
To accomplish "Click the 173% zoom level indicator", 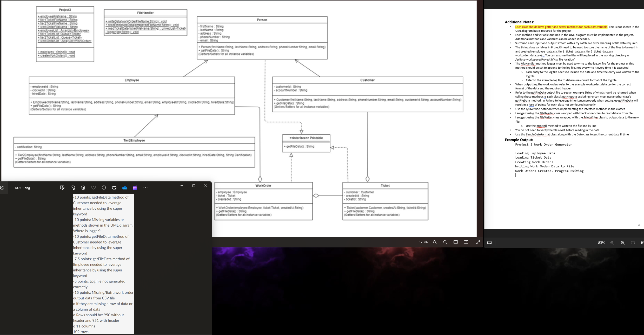I will (x=423, y=242).
